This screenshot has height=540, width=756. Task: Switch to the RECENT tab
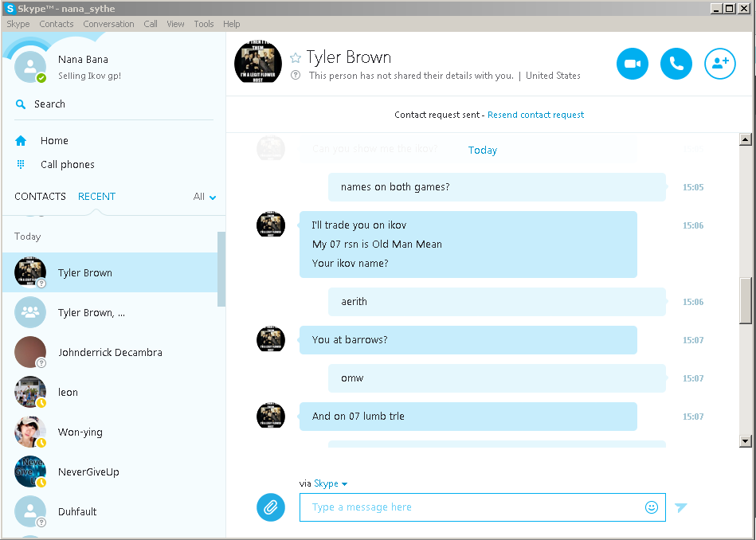(96, 196)
